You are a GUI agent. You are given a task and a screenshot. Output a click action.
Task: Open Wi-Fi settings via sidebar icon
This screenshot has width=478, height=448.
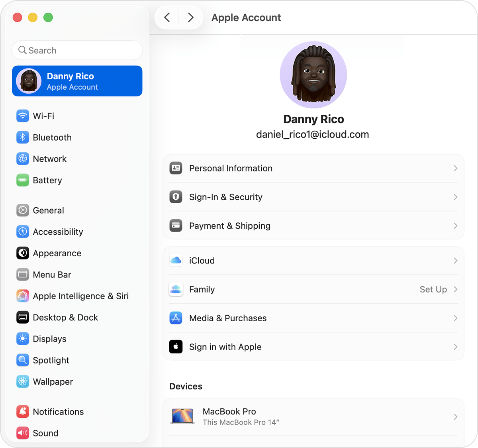[x=23, y=116]
